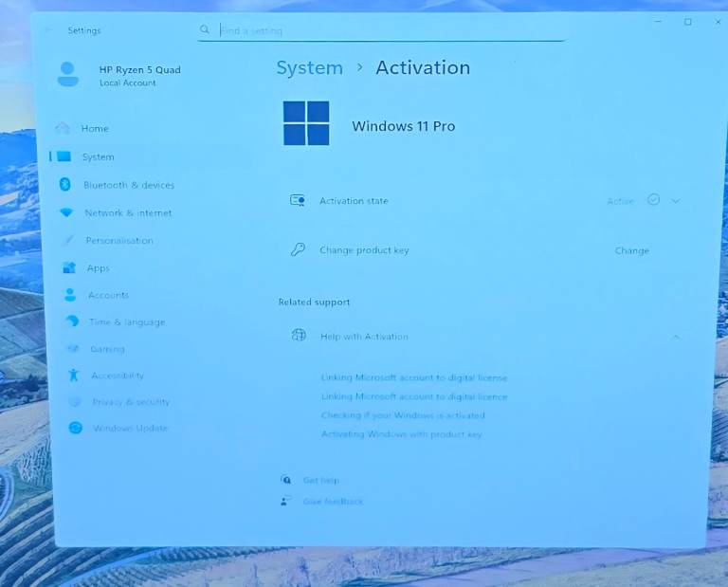Open Activating Windows with product key link

(x=401, y=434)
